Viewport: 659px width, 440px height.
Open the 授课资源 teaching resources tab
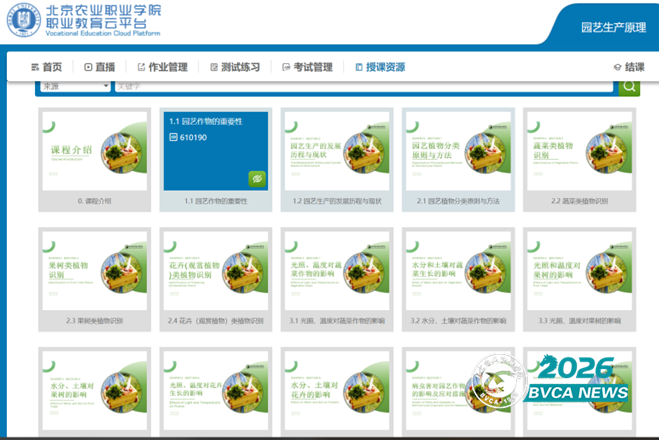click(x=379, y=67)
